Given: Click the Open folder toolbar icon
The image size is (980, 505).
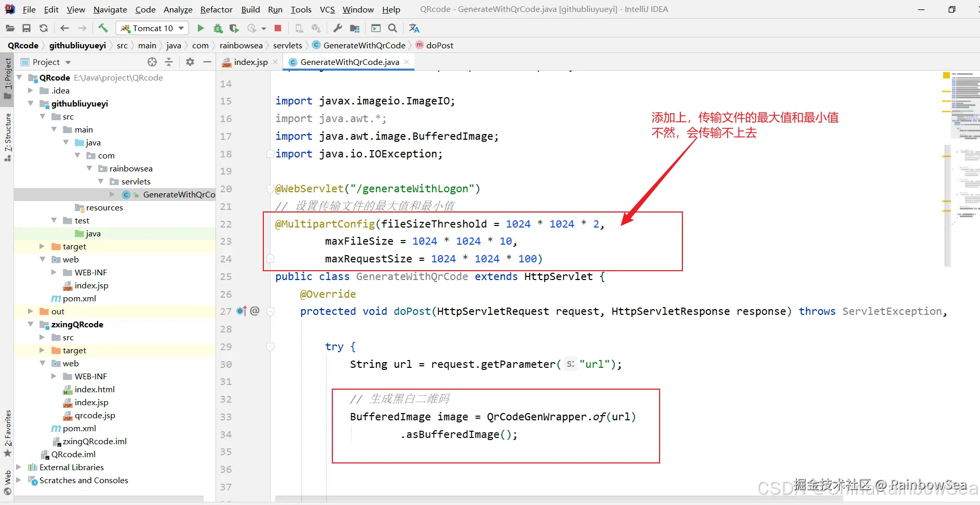Looking at the screenshot, I should tap(10, 28).
